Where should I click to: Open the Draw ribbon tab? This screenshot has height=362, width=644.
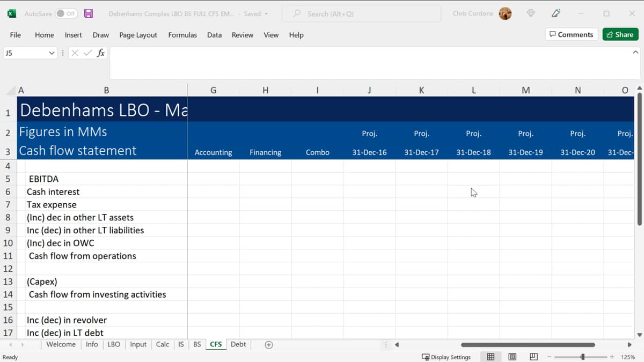click(x=100, y=35)
